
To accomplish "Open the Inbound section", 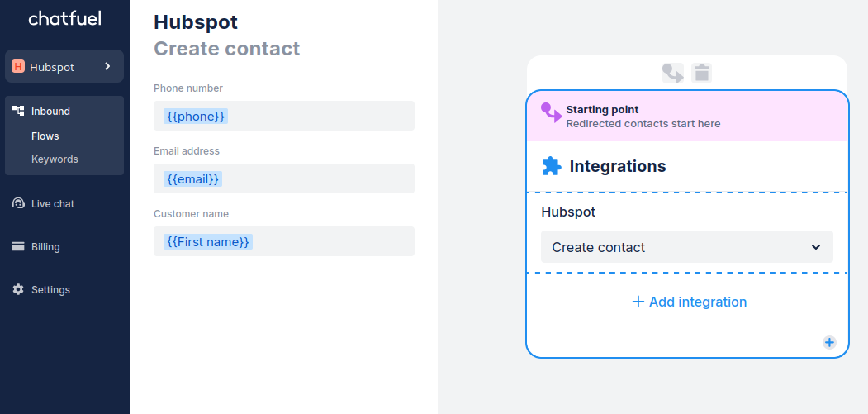I will [x=50, y=111].
